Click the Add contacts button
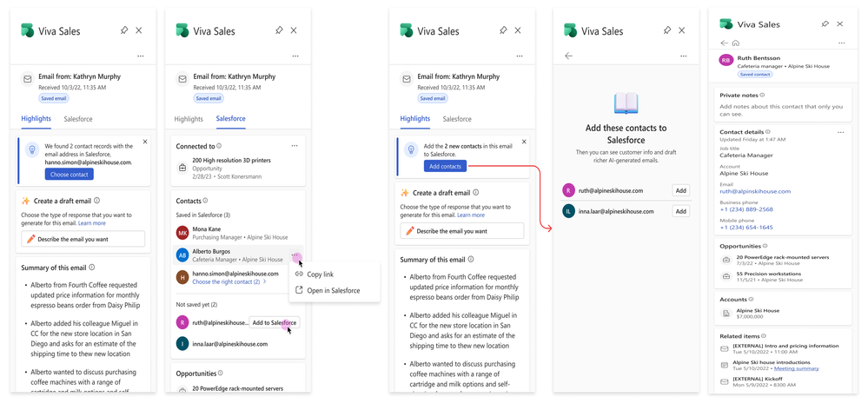The width and height of the screenshot is (868, 410). [x=445, y=166]
